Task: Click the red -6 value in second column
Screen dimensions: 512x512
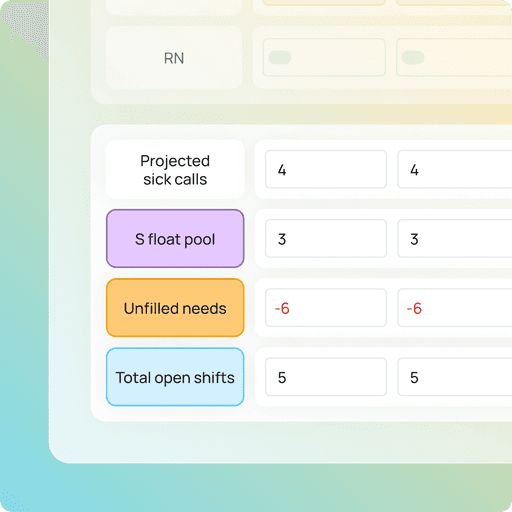Action: (414, 308)
